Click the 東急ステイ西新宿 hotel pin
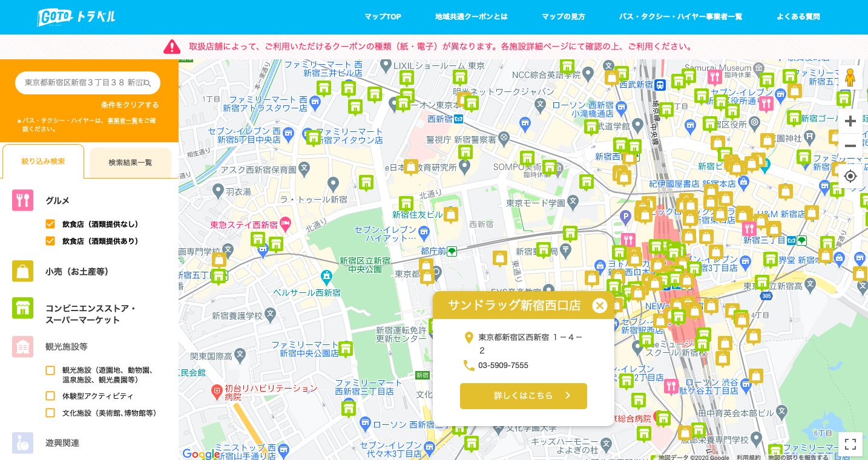This screenshot has width=868, height=460. (286, 225)
